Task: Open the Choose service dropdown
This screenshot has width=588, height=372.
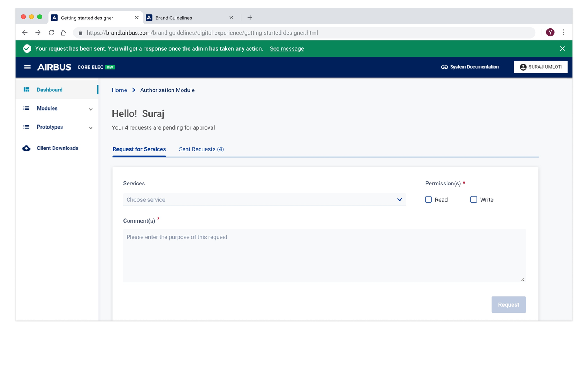Action: tap(264, 200)
